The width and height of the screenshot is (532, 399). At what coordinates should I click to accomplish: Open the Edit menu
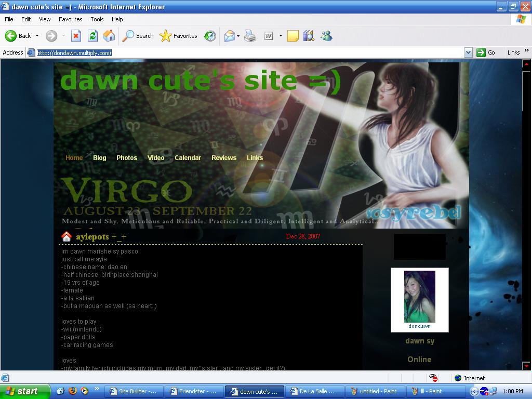coord(26,19)
